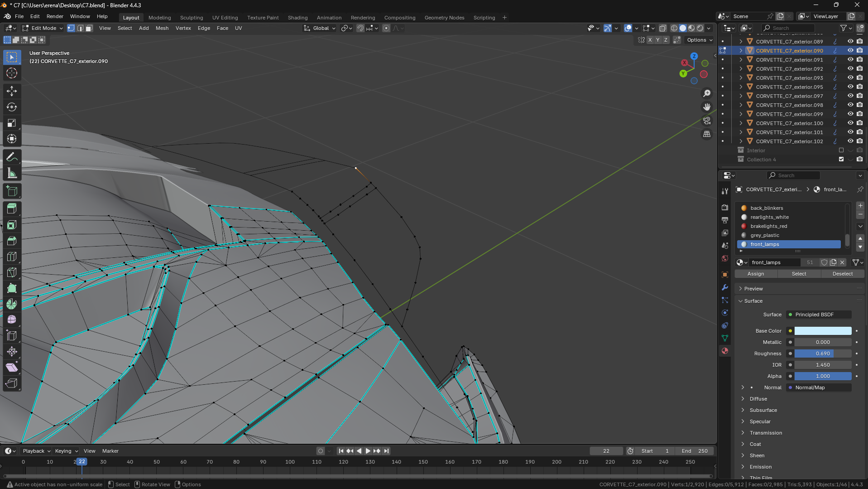
Task: Select the Measure tool
Action: (x=12, y=173)
